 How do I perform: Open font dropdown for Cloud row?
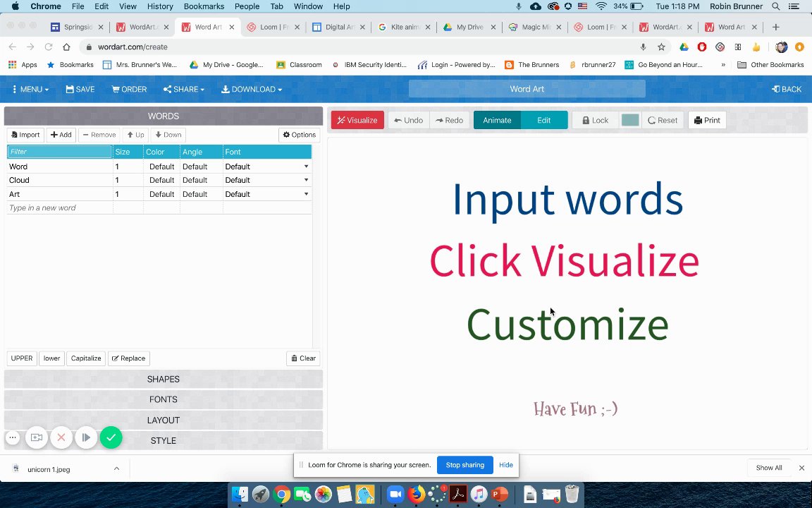tap(306, 180)
